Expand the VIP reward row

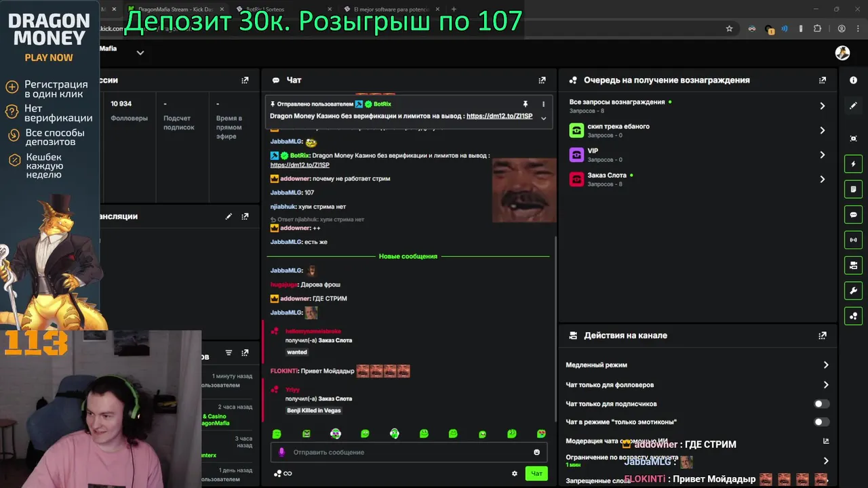tap(696, 155)
